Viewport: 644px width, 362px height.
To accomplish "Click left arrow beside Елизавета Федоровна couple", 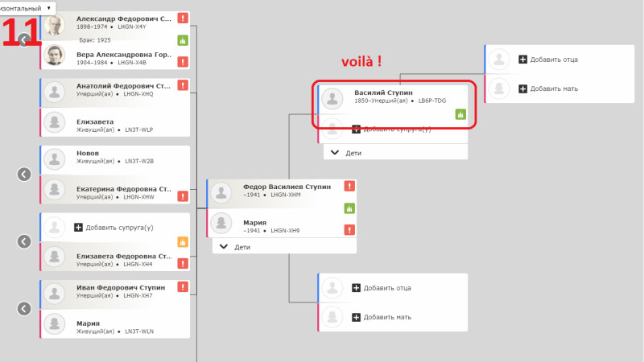I will 24,241.
